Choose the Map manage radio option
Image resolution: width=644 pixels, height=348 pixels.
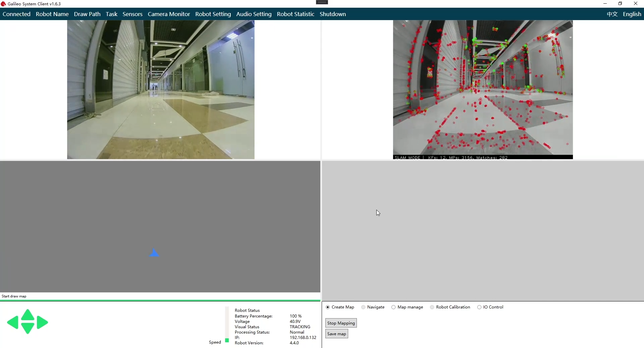[393, 307]
